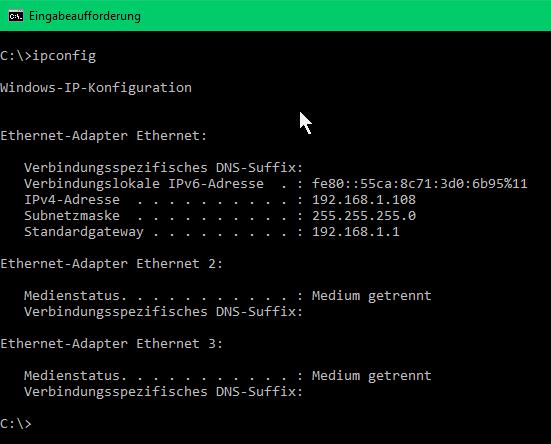Click the Ethernet-Adapter Ethernet 2 heading
Image resolution: width=551 pixels, height=444 pixels.
coord(111,263)
